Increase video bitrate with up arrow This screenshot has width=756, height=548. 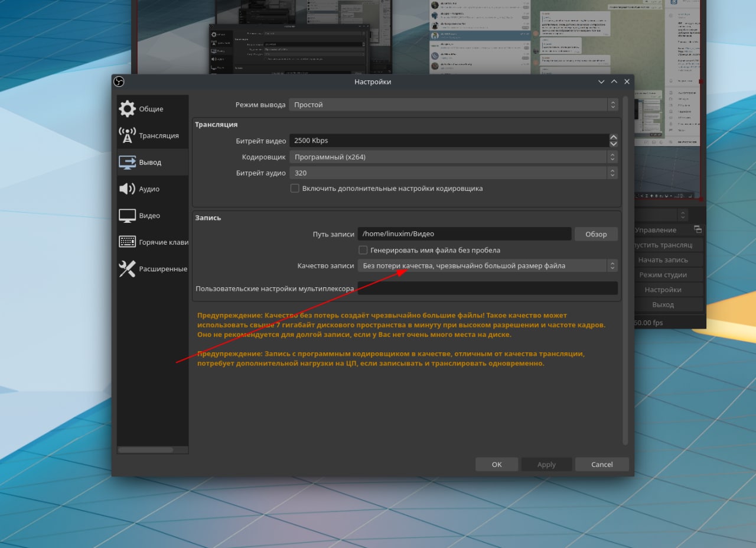pos(613,137)
